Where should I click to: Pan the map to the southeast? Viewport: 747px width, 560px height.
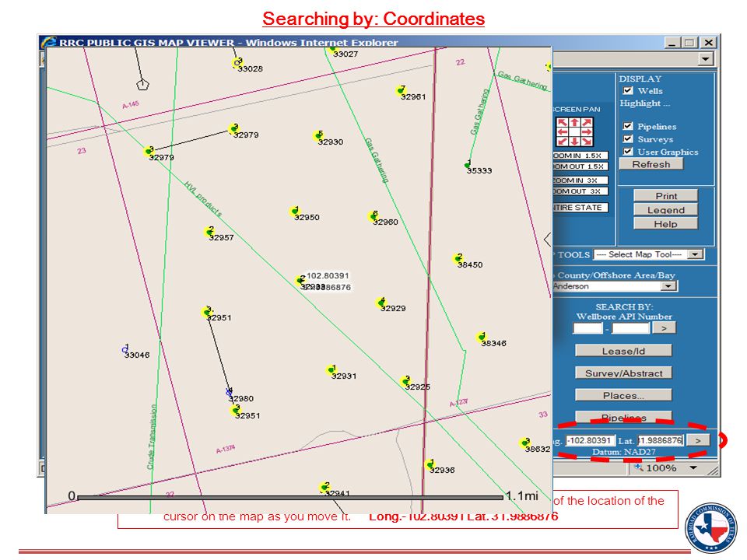click(587, 141)
